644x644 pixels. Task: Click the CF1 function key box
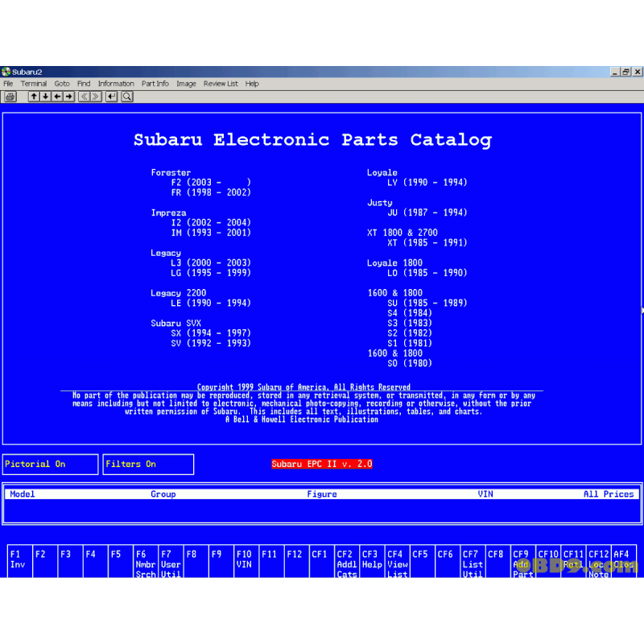click(x=321, y=561)
